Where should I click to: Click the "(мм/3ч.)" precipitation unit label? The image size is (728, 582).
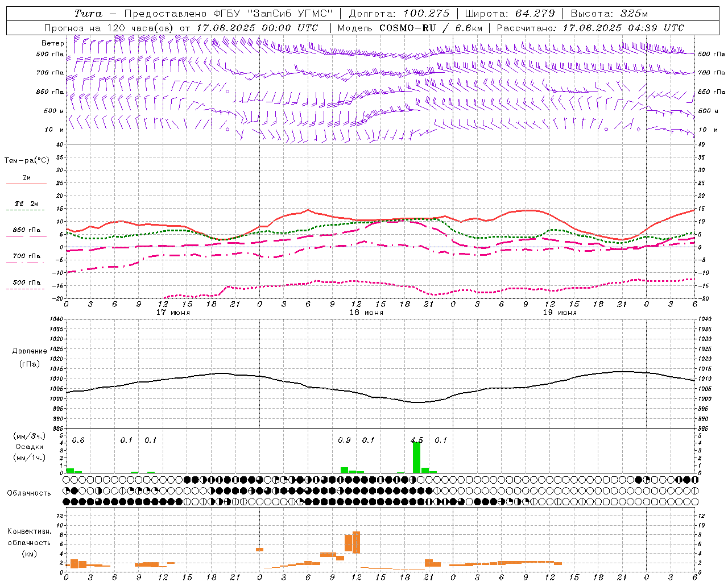tap(29, 436)
